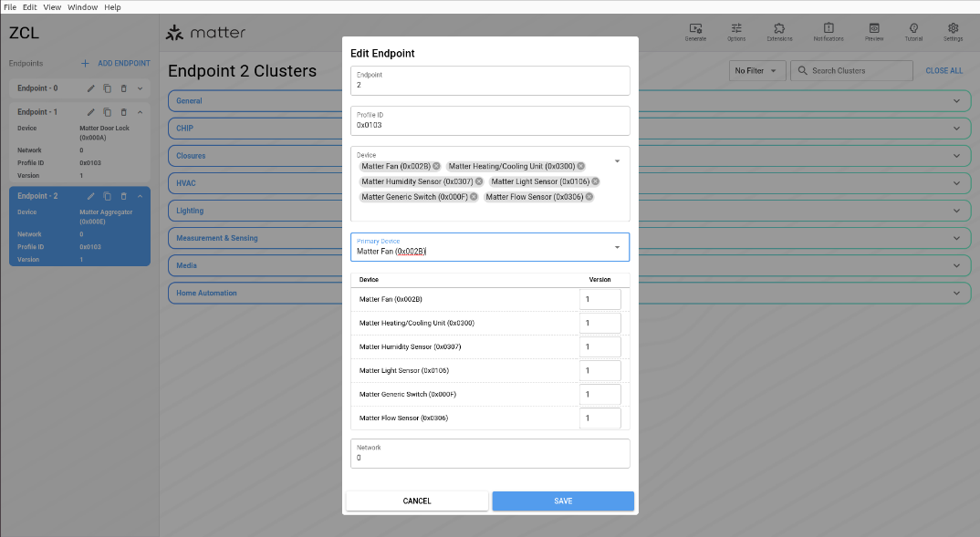Open the No Filter dropdown
980x537 pixels.
tap(756, 70)
